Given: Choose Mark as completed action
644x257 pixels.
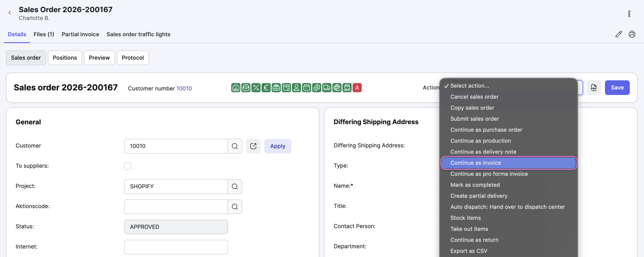Looking at the screenshot, I should 508,185.
